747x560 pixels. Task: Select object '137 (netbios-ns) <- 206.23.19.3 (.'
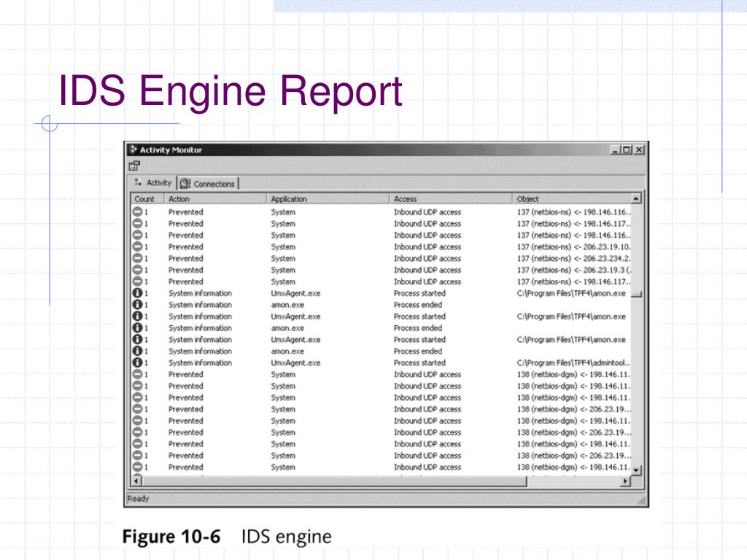click(x=573, y=270)
